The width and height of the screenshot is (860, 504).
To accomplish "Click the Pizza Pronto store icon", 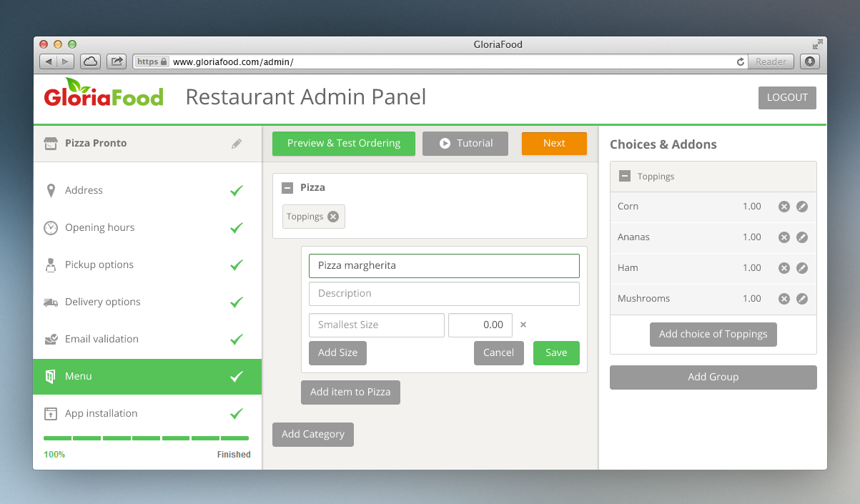I will pyautogui.click(x=50, y=144).
